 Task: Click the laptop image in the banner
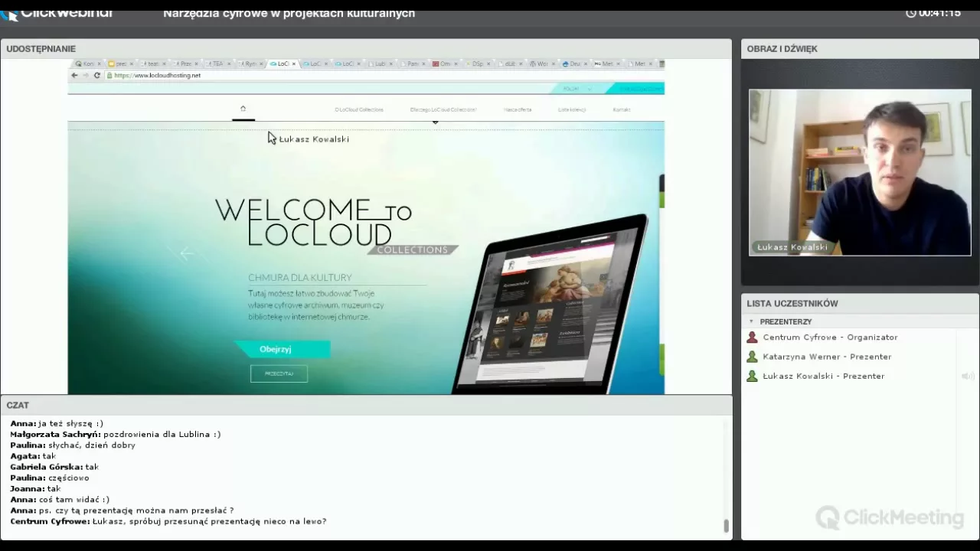(551, 305)
